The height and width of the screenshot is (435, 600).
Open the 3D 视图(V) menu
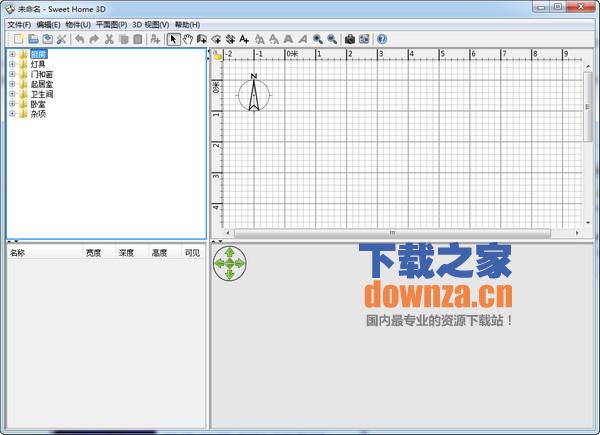151,25
